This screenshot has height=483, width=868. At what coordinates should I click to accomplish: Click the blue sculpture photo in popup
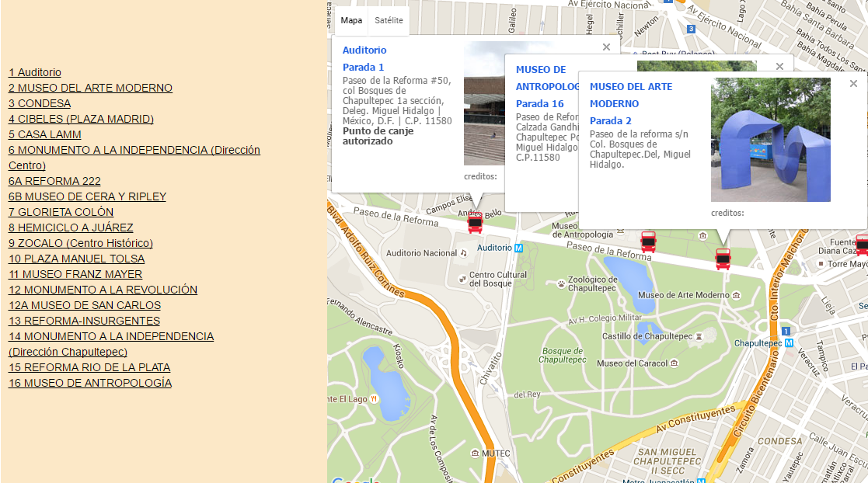(771, 140)
